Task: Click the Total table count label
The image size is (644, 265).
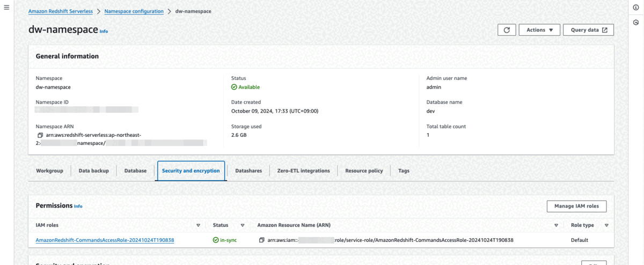Action: point(446,127)
